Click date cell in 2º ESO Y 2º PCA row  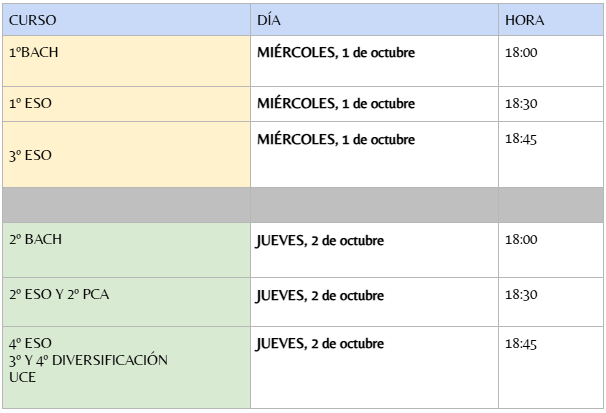click(320, 295)
